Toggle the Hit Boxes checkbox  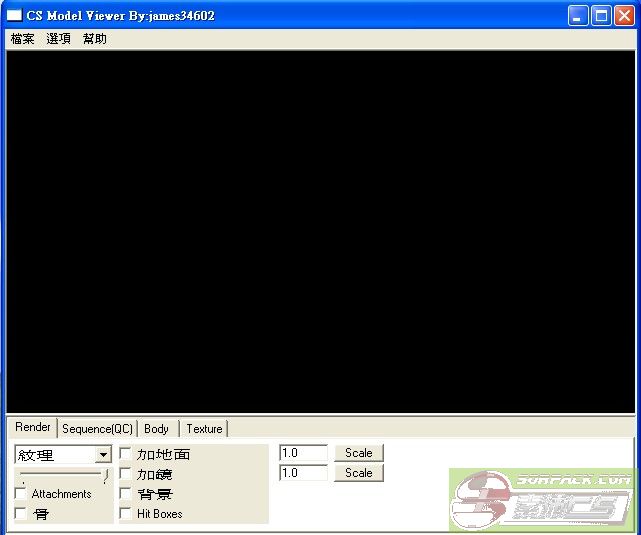(125, 513)
